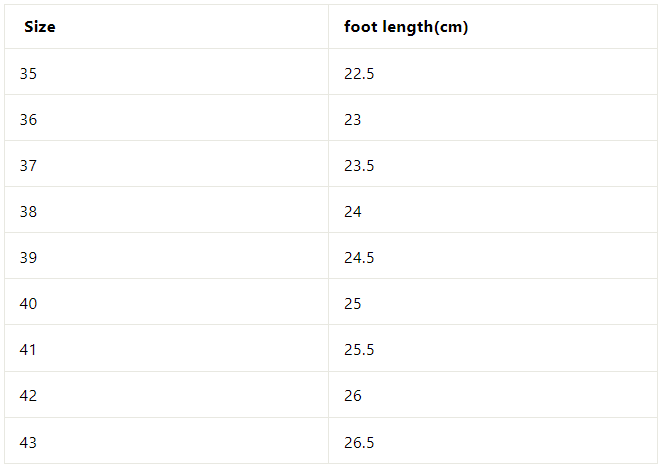Click the Size column header
Screen dimensions: 664x468
pos(40,27)
